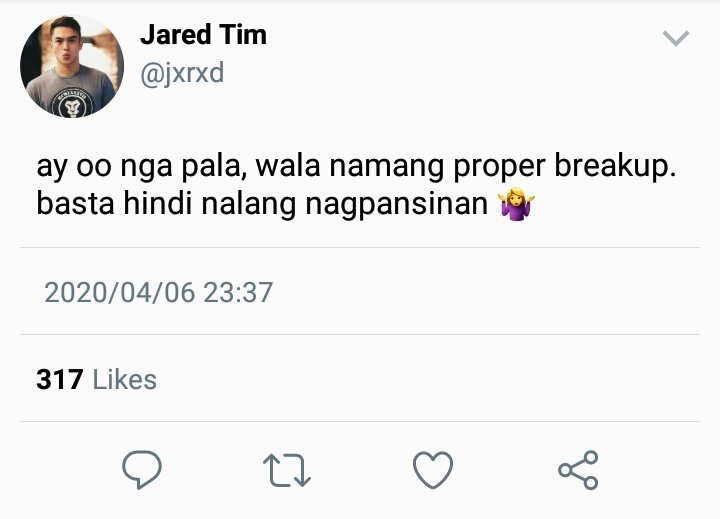The height and width of the screenshot is (519, 720).
Task: View the 317 Likes list
Action: (96, 380)
